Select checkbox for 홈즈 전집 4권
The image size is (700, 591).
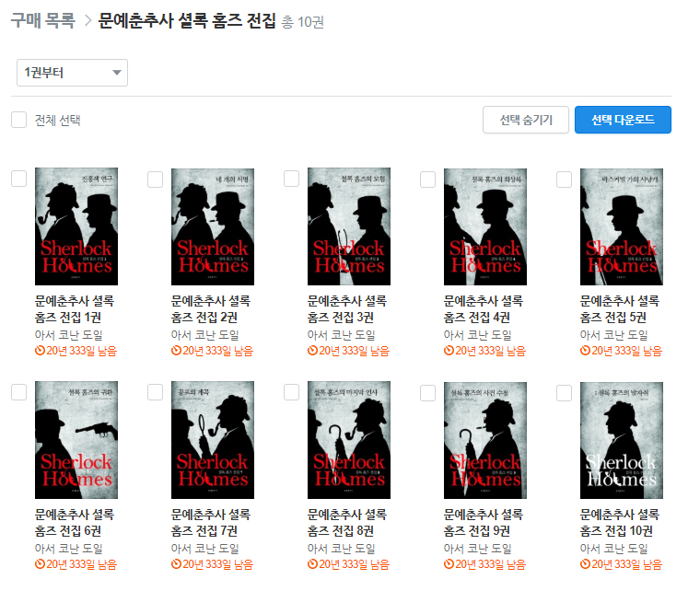[427, 180]
